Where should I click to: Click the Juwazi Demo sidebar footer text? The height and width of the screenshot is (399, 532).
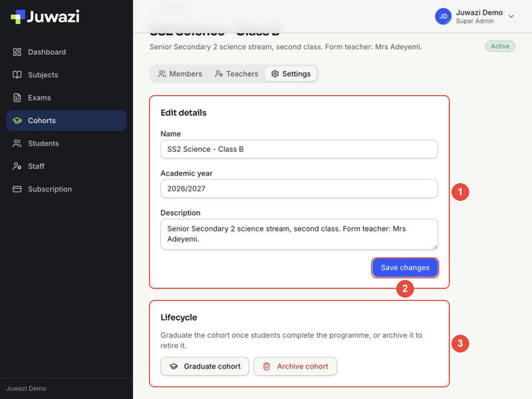point(26,388)
